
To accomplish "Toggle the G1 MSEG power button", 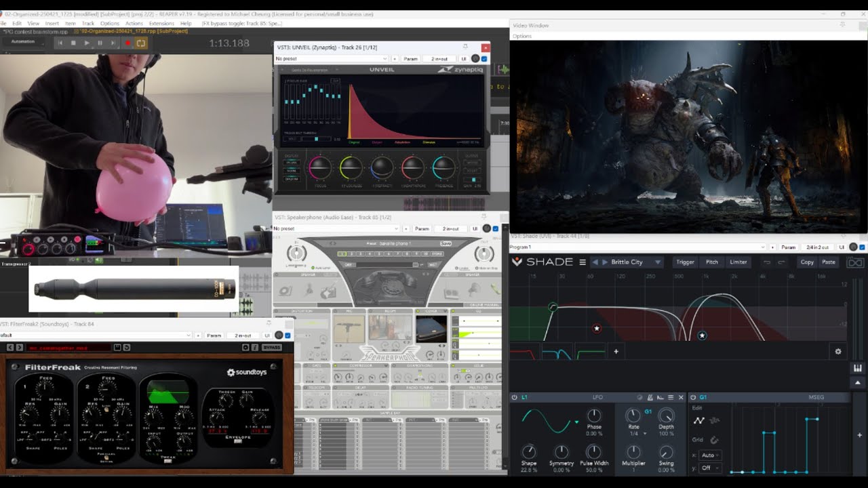I will [x=693, y=397].
